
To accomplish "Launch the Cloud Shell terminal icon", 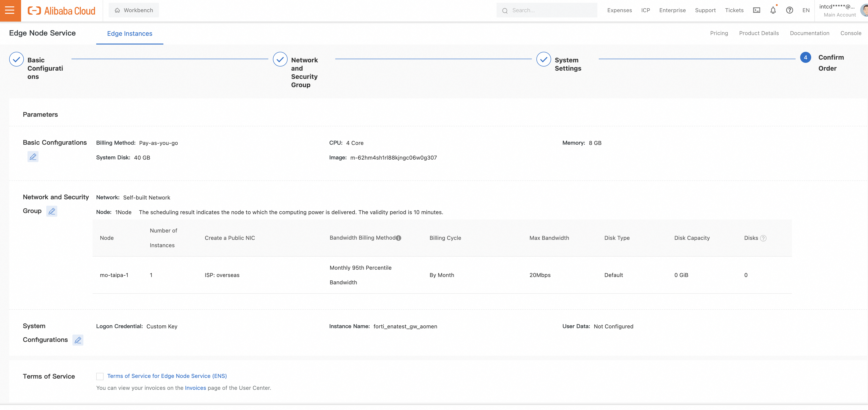I will coord(756,11).
